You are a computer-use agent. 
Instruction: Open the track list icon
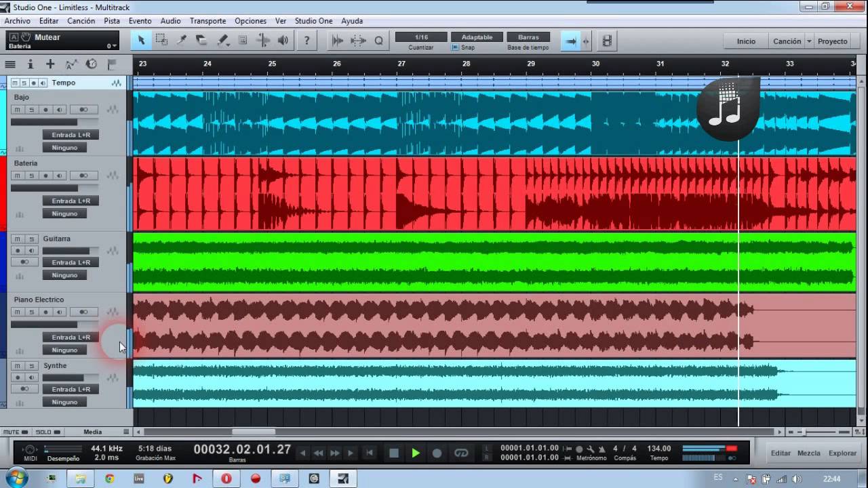(10, 64)
